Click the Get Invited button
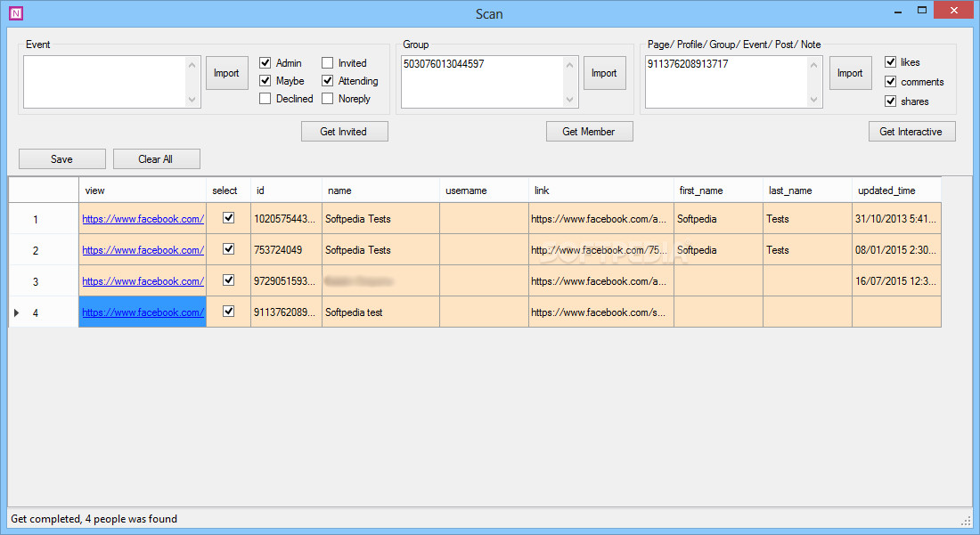The image size is (980, 535). click(345, 131)
